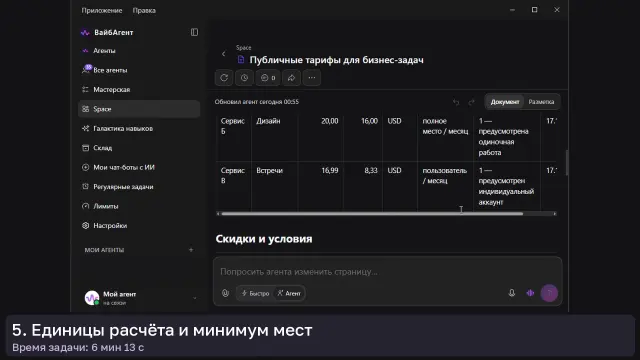Image resolution: width=640 pixels, height=360 pixels.
Task: Click the 8,33 price cell
Action: point(363,186)
